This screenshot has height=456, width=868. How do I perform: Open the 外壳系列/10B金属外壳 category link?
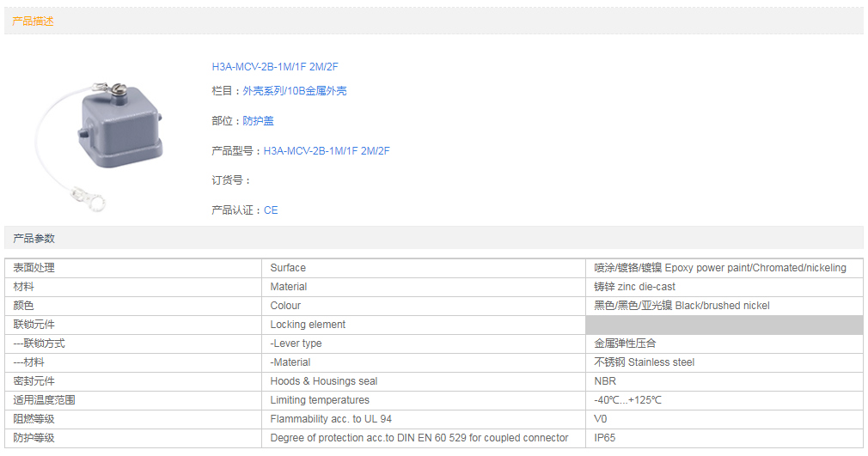coord(294,91)
